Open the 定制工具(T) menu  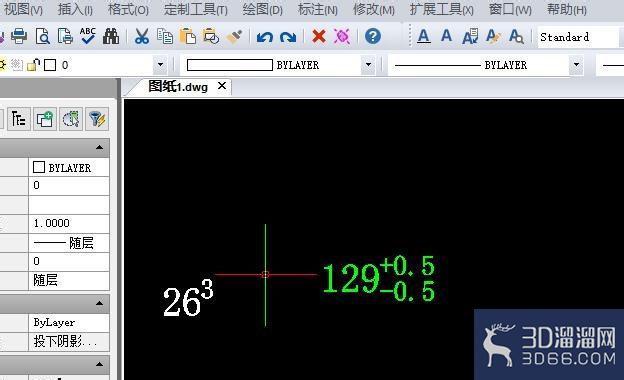[196, 9]
